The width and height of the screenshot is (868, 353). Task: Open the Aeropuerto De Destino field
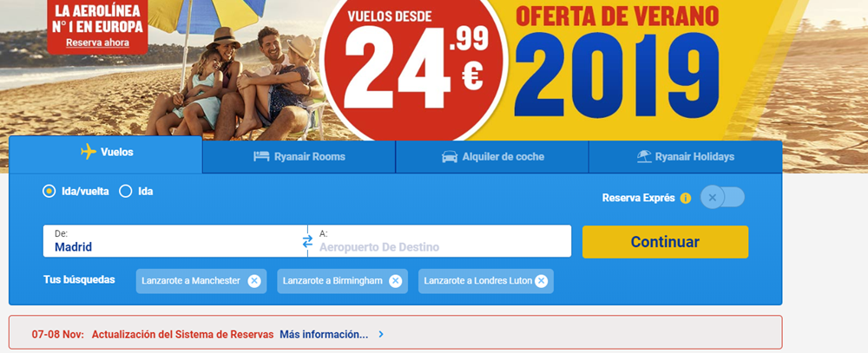440,241
